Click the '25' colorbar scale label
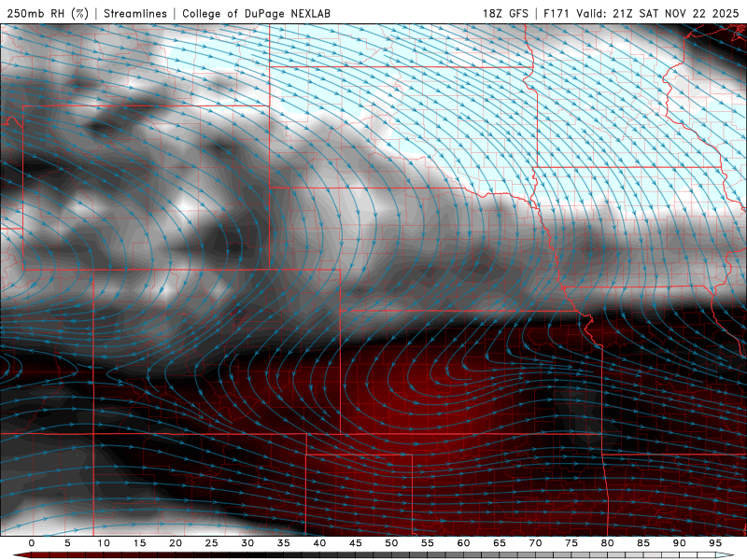Image resolution: width=747 pixels, height=560 pixels. tap(212, 543)
